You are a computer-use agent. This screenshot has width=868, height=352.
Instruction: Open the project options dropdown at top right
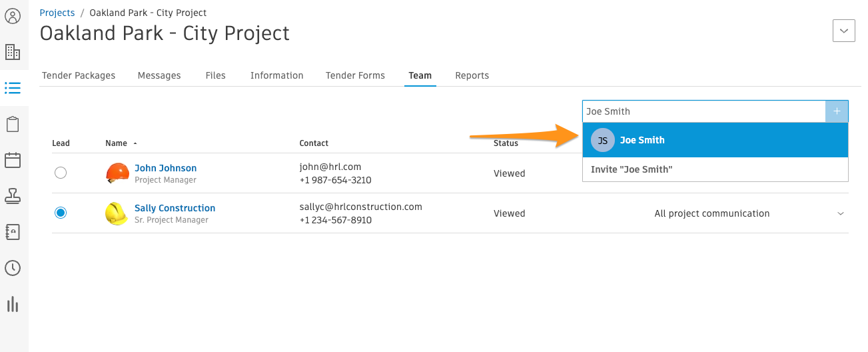(844, 31)
